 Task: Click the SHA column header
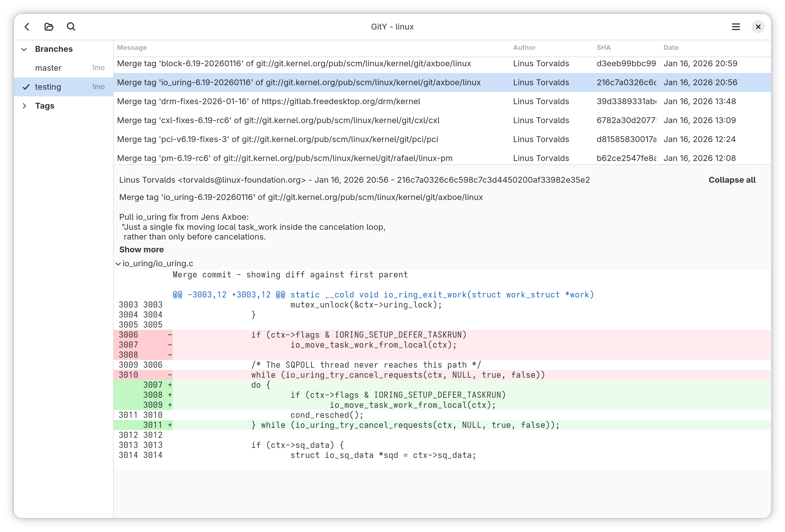pos(604,48)
